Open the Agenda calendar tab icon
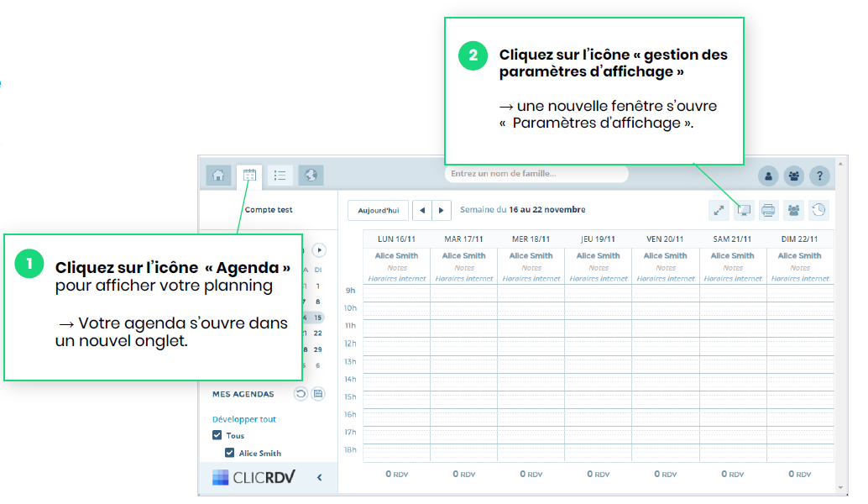This screenshot has height=504, width=868. [x=249, y=176]
